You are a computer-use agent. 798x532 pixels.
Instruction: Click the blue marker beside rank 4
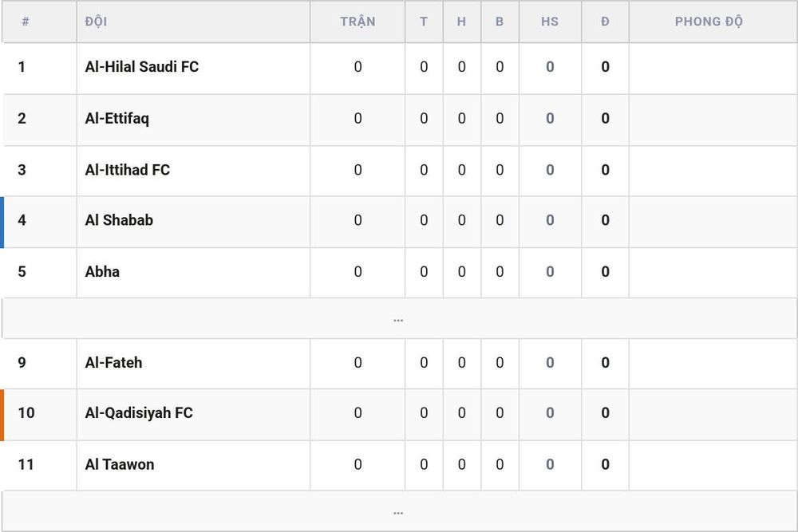click(2, 223)
